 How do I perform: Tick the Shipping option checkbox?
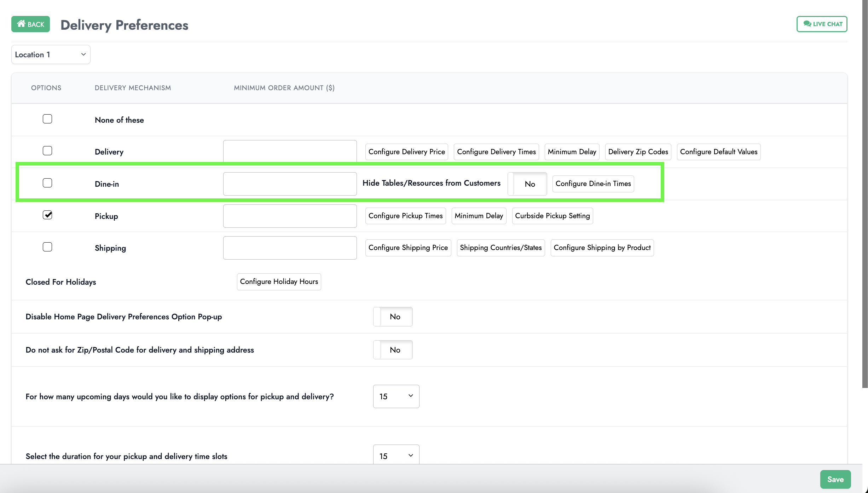pyautogui.click(x=47, y=247)
